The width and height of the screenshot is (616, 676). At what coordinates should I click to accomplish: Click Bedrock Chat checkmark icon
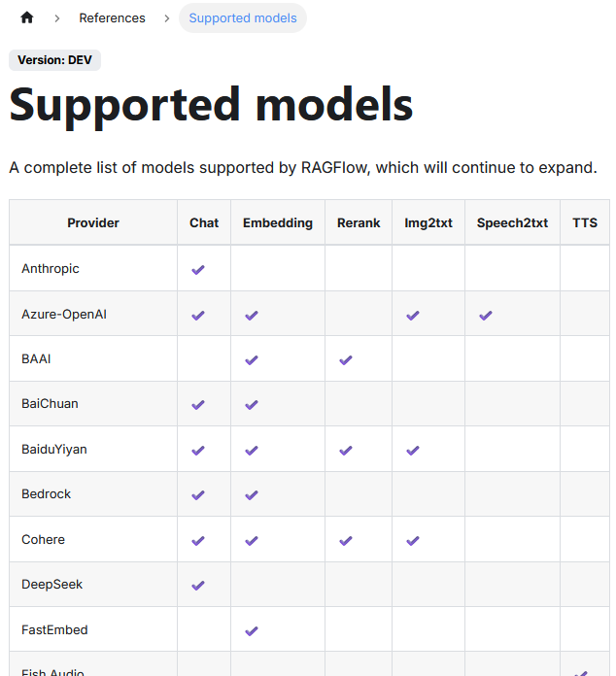coord(198,494)
